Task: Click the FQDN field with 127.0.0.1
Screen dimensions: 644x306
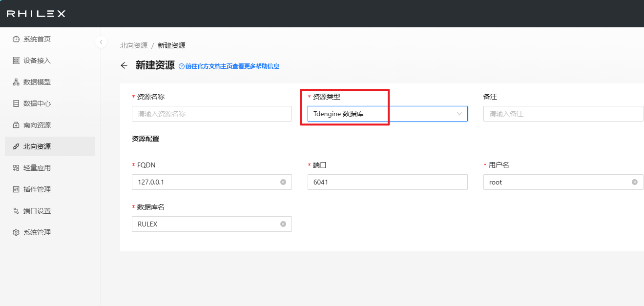Action: [212, 182]
